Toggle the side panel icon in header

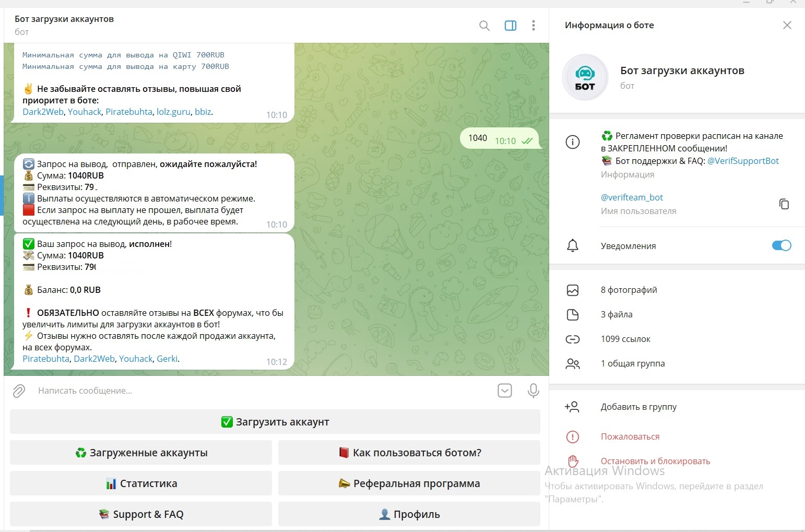510,26
